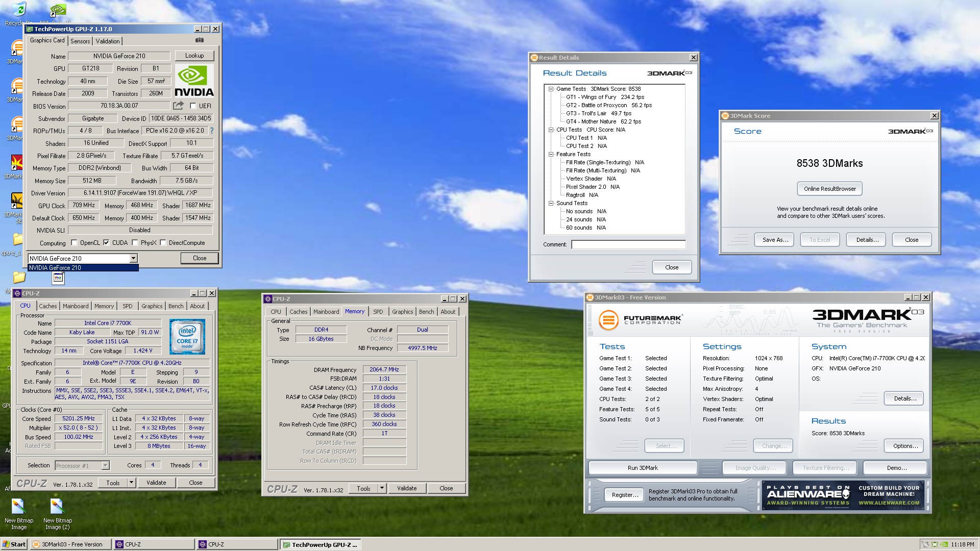Open the GPU selection dropdown in GPU-Z

pyautogui.click(x=133, y=259)
